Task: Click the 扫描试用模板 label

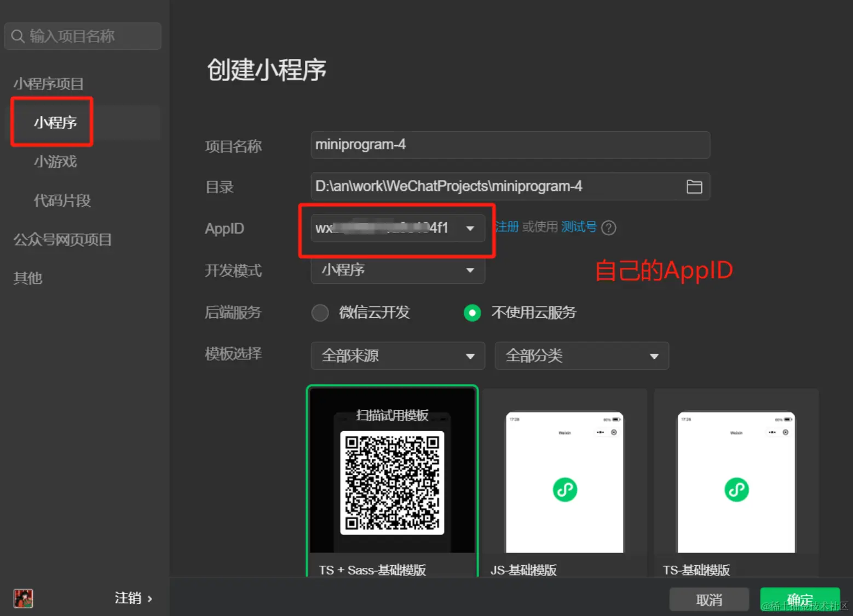Action: point(392,415)
